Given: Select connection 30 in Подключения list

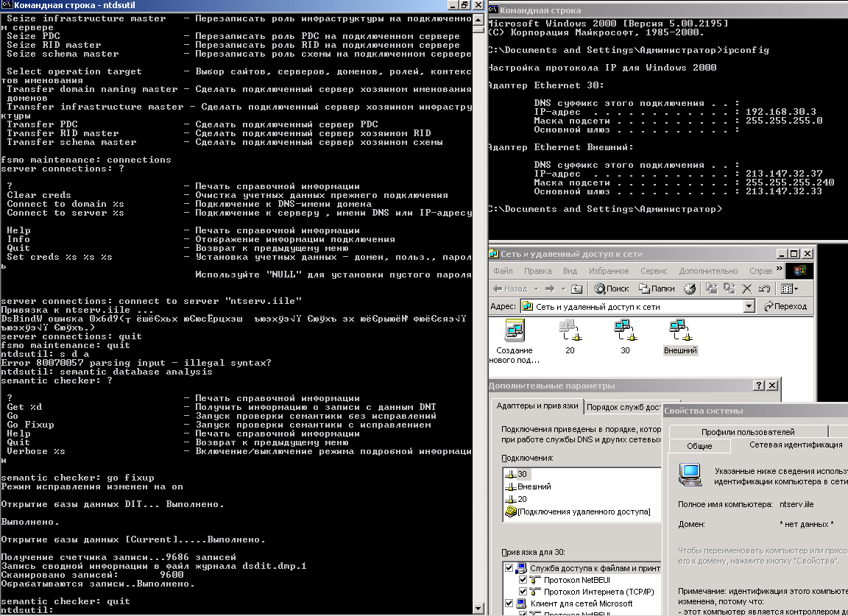Looking at the screenshot, I should [517, 474].
